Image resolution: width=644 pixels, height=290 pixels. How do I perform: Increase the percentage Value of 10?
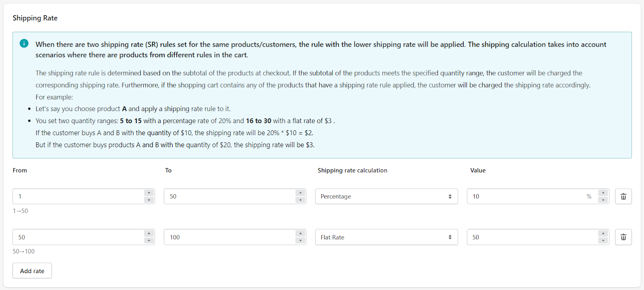(x=603, y=193)
